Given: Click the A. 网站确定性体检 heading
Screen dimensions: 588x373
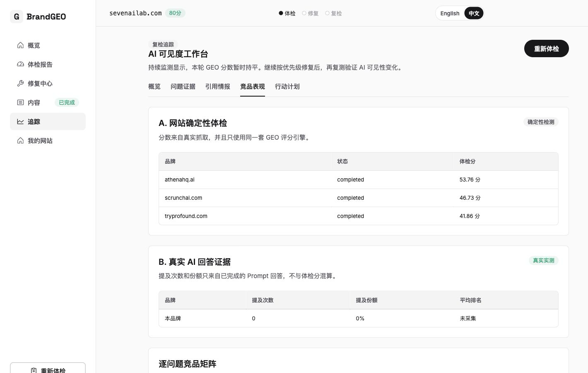Looking at the screenshot, I should pyautogui.click(x=193, y=123).
